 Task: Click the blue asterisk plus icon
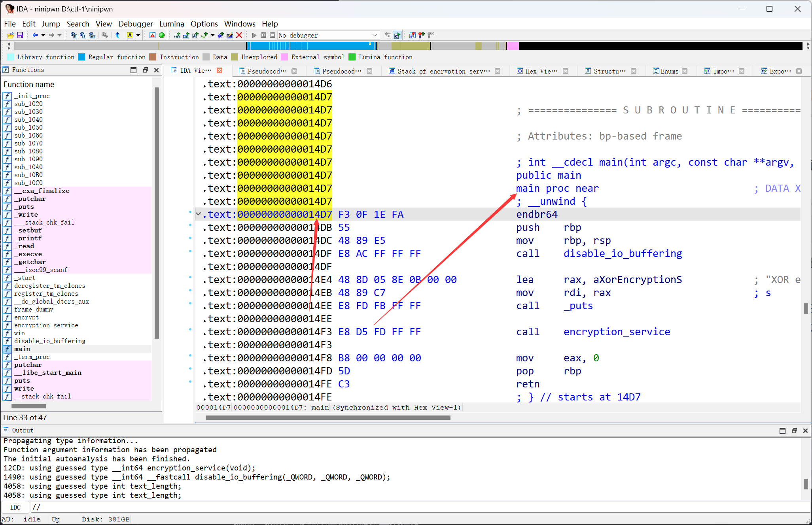pyautogui.click(x=220, y=35)
